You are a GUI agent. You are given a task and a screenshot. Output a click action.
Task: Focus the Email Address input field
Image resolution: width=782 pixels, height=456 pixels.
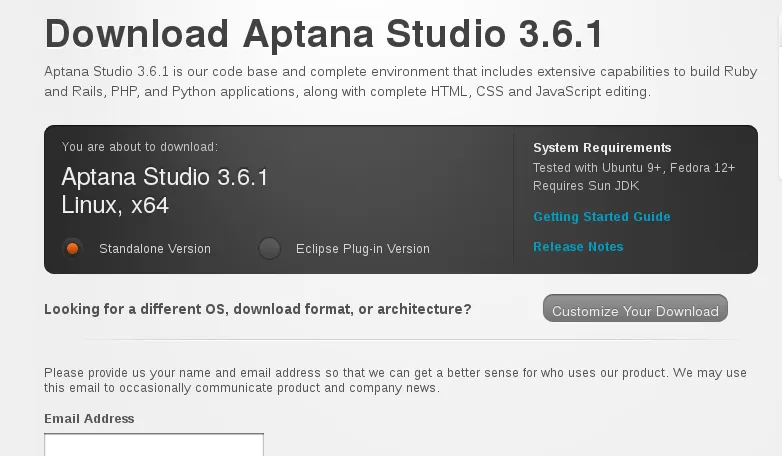coord(154,445)
